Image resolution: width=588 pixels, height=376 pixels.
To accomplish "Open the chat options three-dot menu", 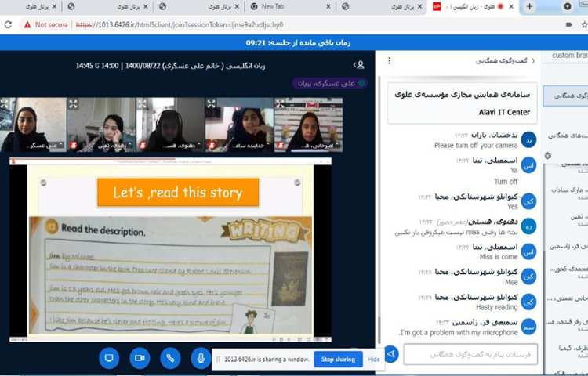I will tap(390, 60).
